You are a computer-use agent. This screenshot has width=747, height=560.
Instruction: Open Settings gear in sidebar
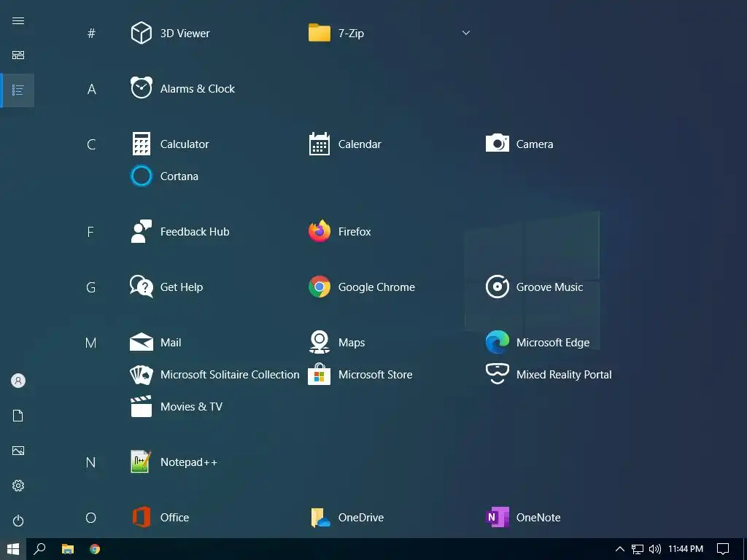pos(18,485)
